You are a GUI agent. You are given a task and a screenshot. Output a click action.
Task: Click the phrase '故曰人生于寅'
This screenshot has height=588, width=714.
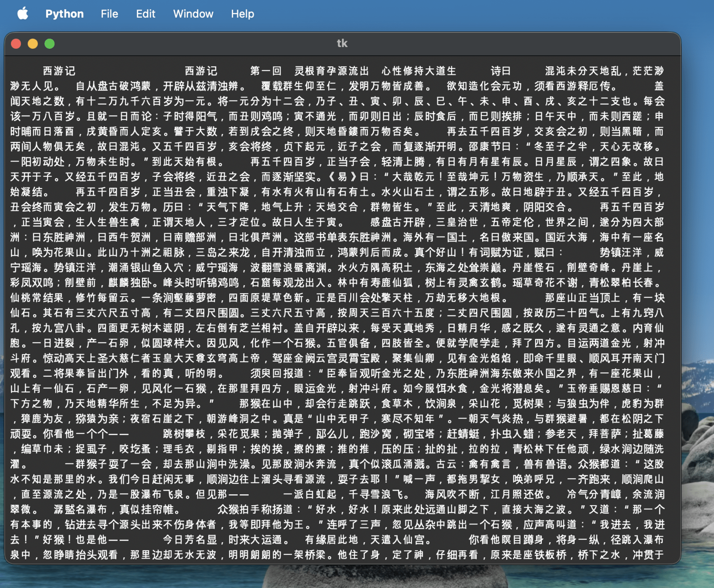tap(304, 223)
